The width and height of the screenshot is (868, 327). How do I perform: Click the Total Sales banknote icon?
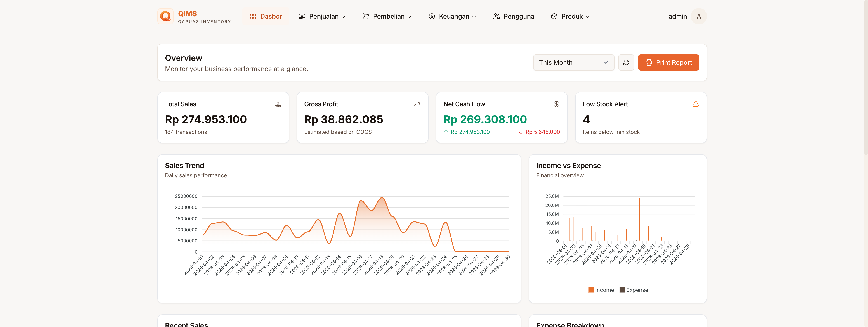tap(278, 104)
